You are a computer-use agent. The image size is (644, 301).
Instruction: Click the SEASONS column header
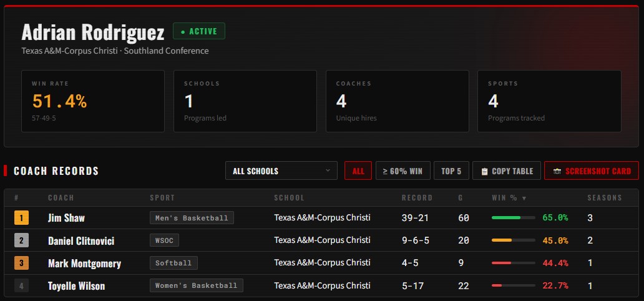pos(605,198)
